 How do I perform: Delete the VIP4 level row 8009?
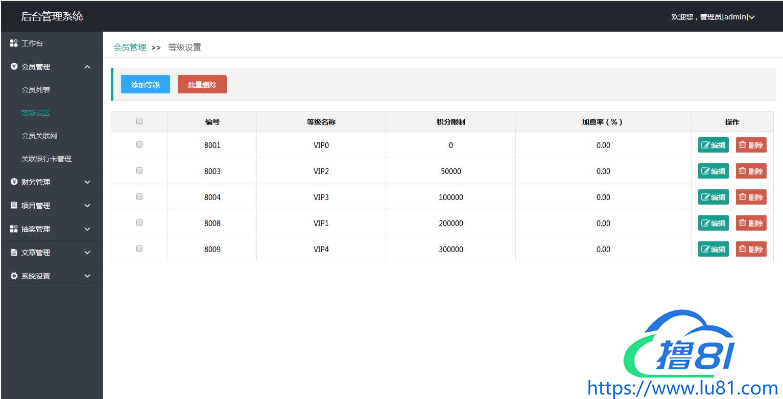pos(751,249)
